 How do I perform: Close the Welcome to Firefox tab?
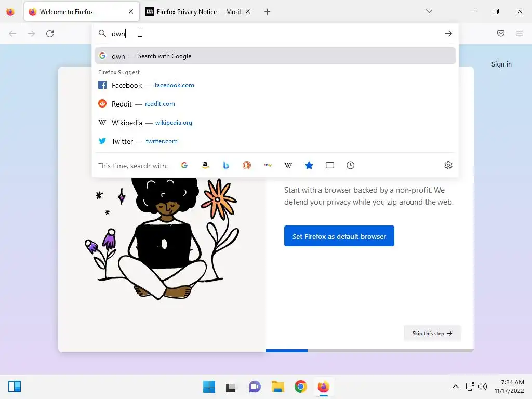point(131,11)
